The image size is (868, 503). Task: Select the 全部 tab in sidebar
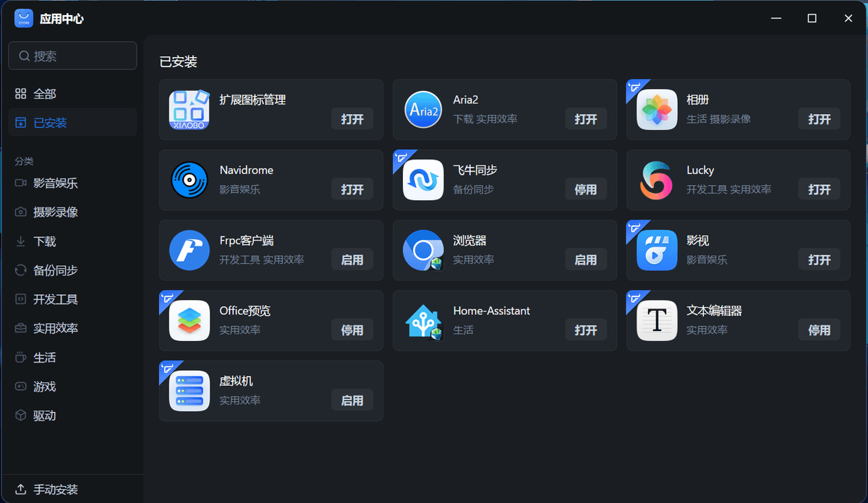[x=44, y=94]
